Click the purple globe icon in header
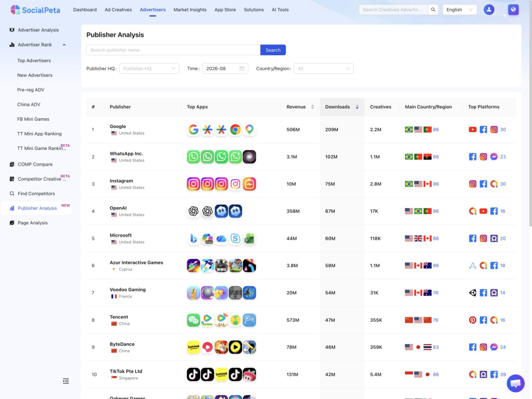 tap(513, 10)
